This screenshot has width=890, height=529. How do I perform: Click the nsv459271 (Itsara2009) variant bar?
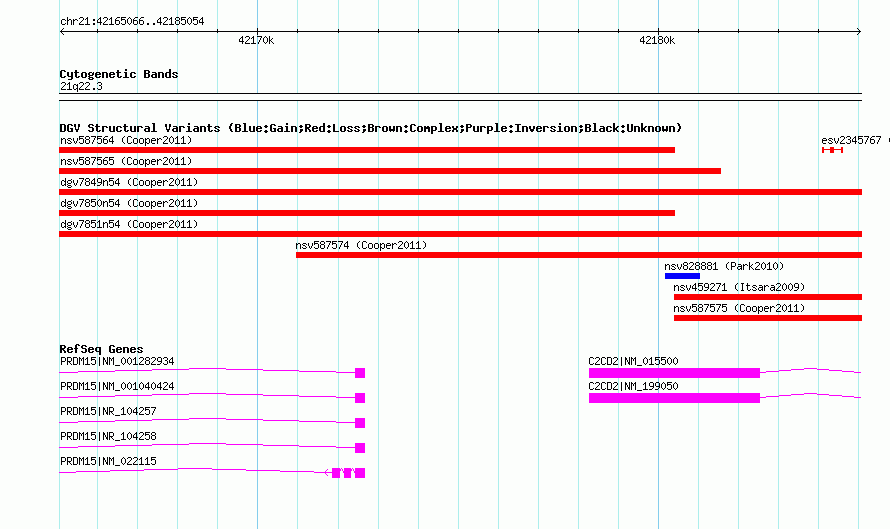pos(768,297)
